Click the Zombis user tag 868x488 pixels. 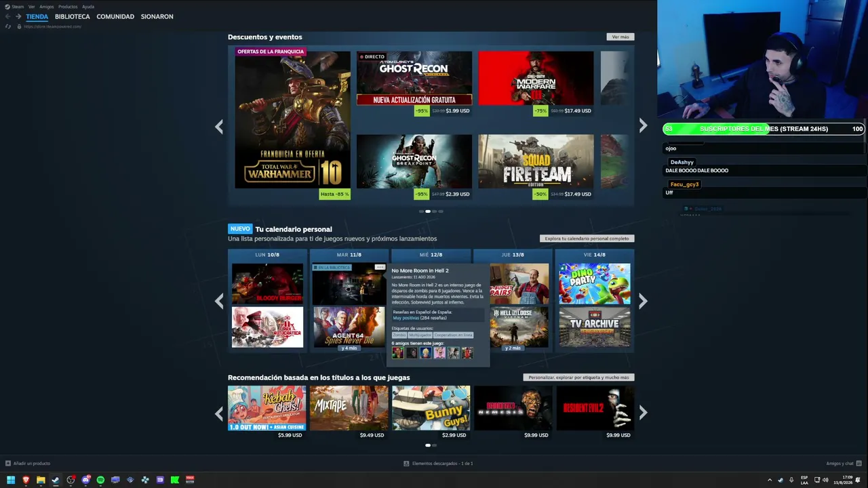tap(399, 335)
